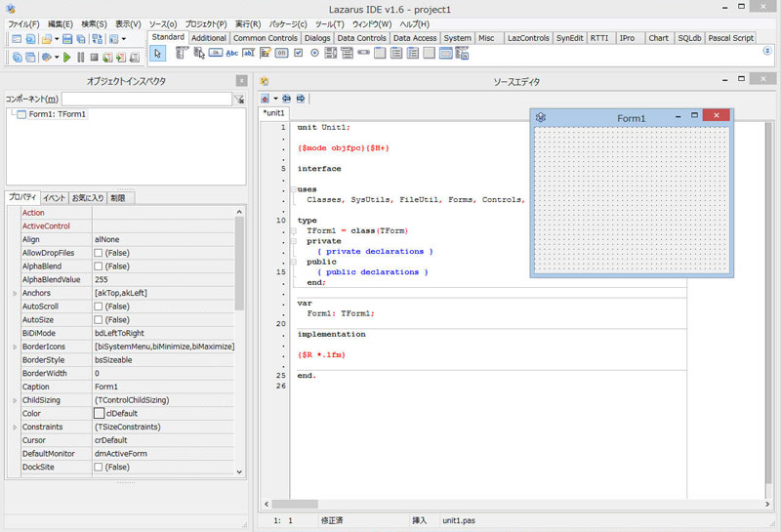Image resolution: width=781 pixels, height=532 pixels.
Task: Open the プロジェクト(P) menu
Action: point(206,23)
